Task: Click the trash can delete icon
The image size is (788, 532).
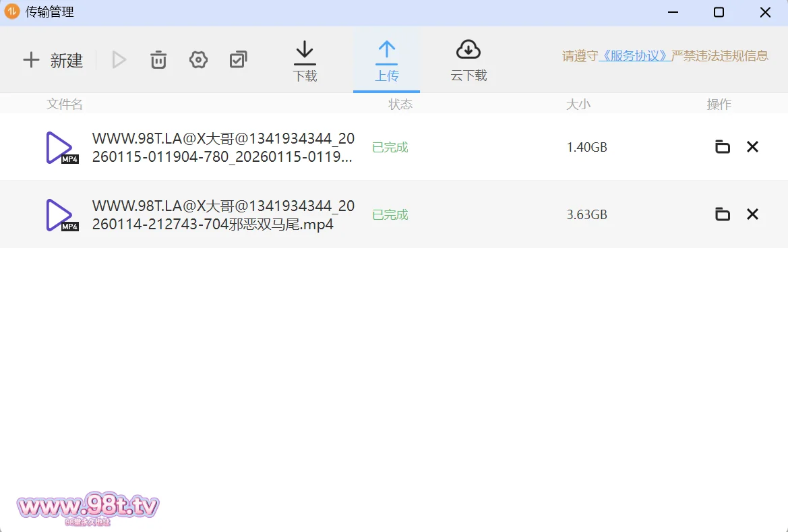Action: (x=158, y=60)
